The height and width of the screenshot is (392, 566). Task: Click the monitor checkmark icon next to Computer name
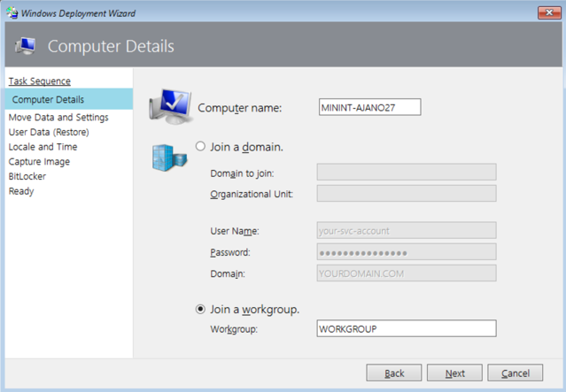point(170,106)
